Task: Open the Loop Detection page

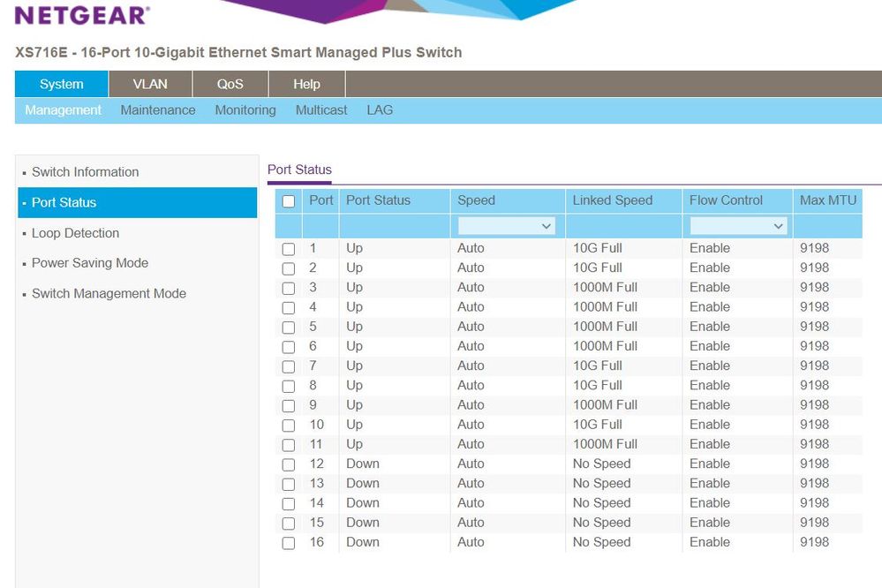Action: coord(75,233)
